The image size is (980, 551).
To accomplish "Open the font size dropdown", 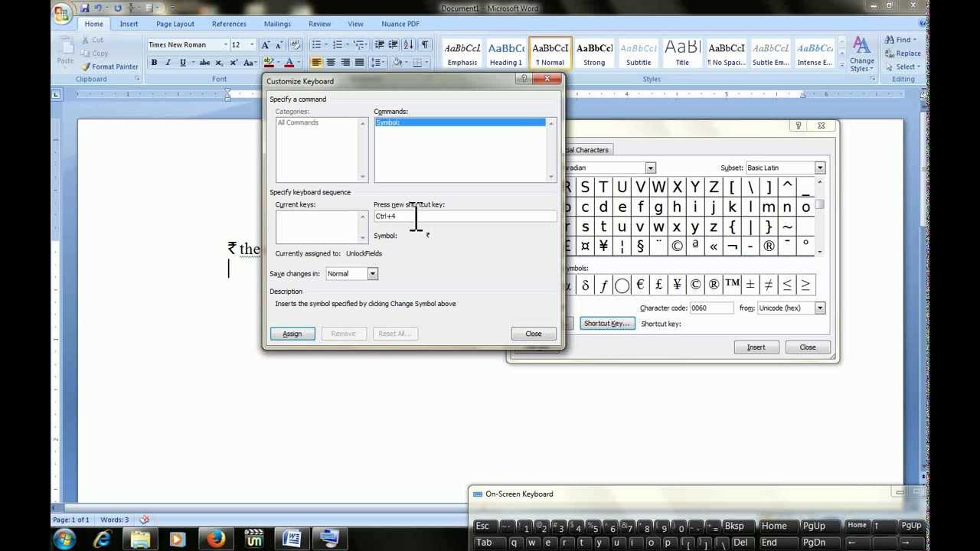I will pos(252,45).
